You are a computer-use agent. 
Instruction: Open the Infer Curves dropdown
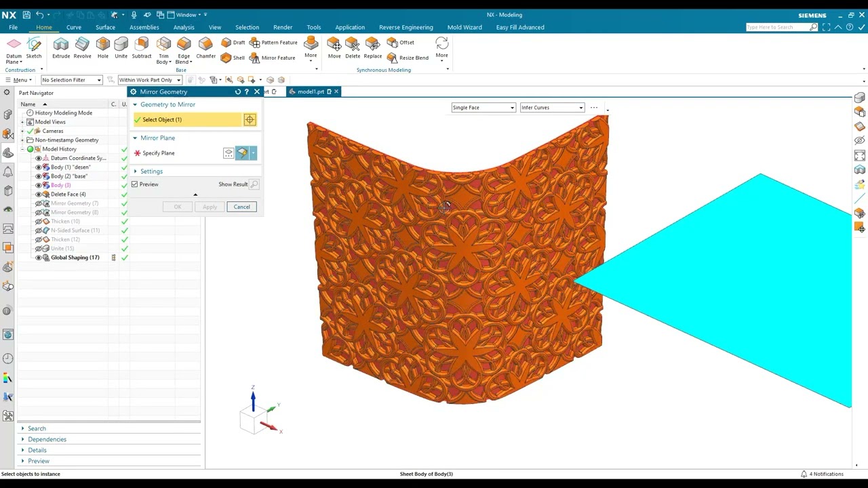(x=552, y=108)
